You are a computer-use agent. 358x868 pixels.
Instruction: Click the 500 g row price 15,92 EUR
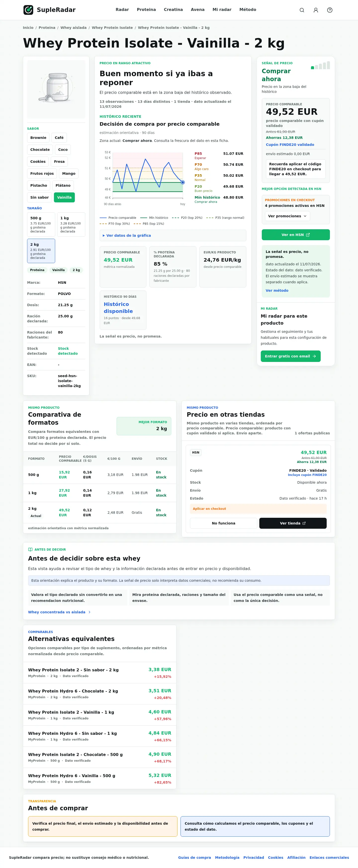pyautogui.click(x=64, y=475)
